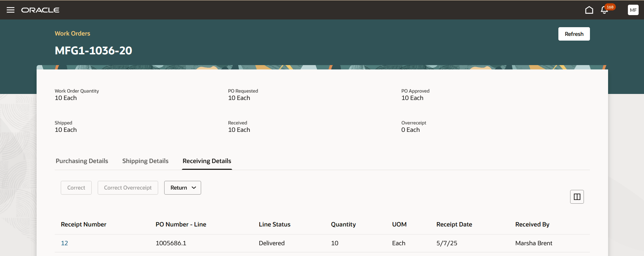This screenshot has height=256, width=644.
Task: Click the Correct button
Action: pyautogui.click(x=76, y=188)
